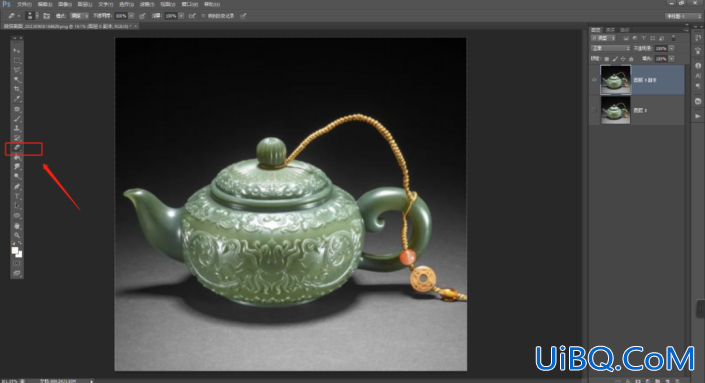Click the options bar opacity value field
Screen dimensions: 705x383
[x=120, y=16]
